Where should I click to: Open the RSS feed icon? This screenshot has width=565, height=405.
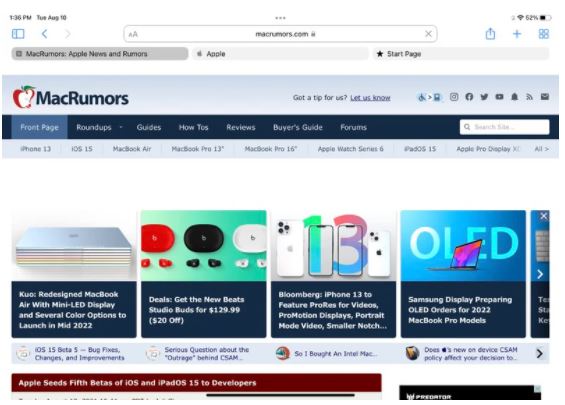529,97
